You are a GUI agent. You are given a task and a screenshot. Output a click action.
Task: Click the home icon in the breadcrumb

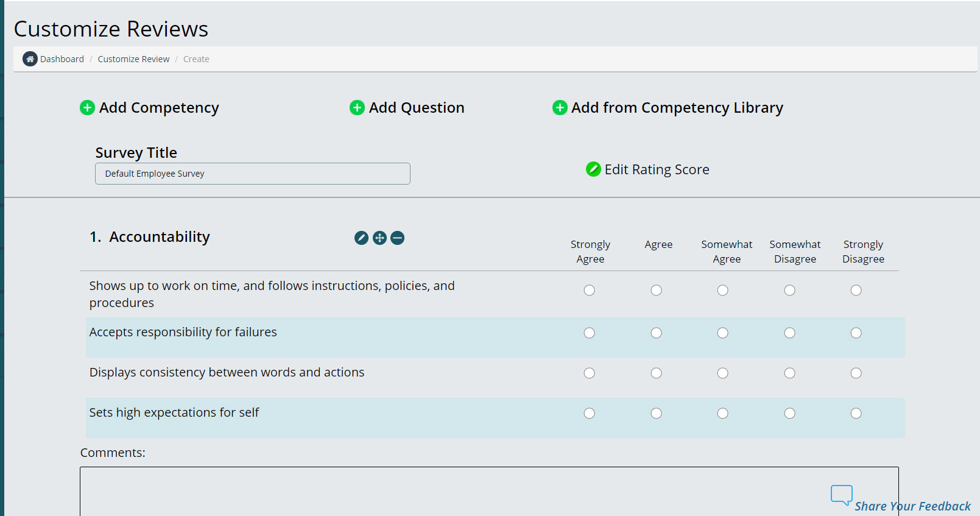click(30, 59)
